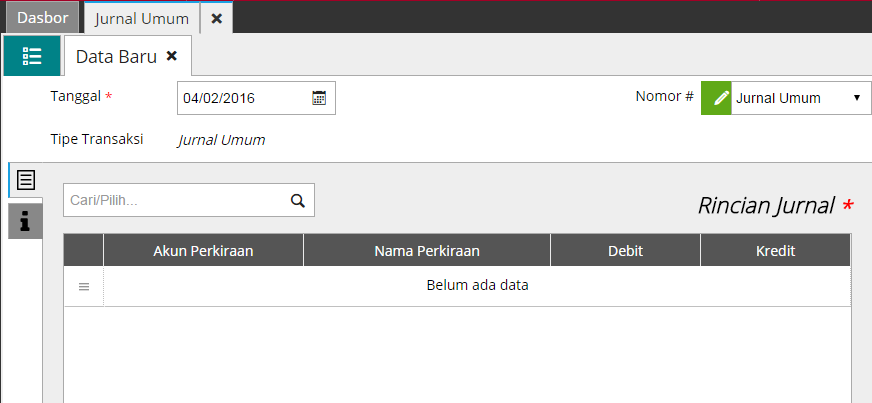Switch to the Dasbor tab
The image size is (872, 403).
pyautogui.click(x=42, y=18)
